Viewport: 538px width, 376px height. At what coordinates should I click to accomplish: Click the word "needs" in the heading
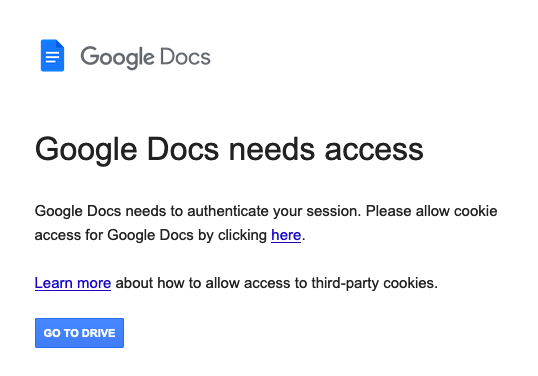[271, 149]
